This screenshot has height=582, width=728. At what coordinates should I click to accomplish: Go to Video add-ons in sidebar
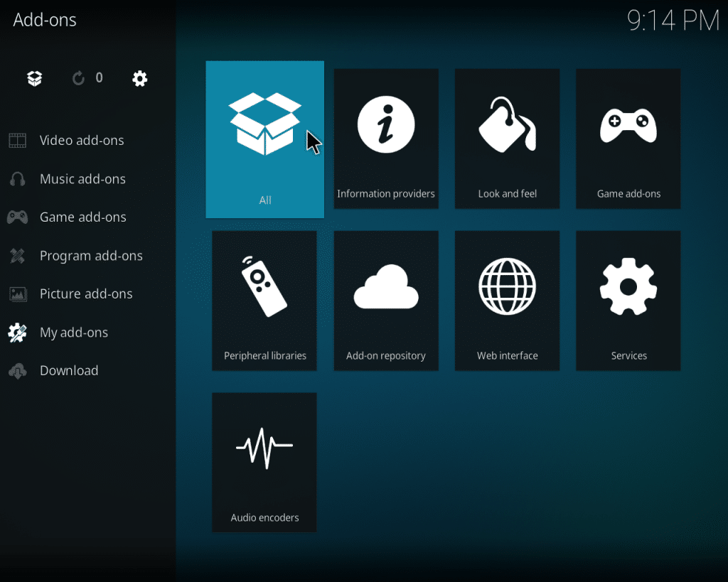82,141
